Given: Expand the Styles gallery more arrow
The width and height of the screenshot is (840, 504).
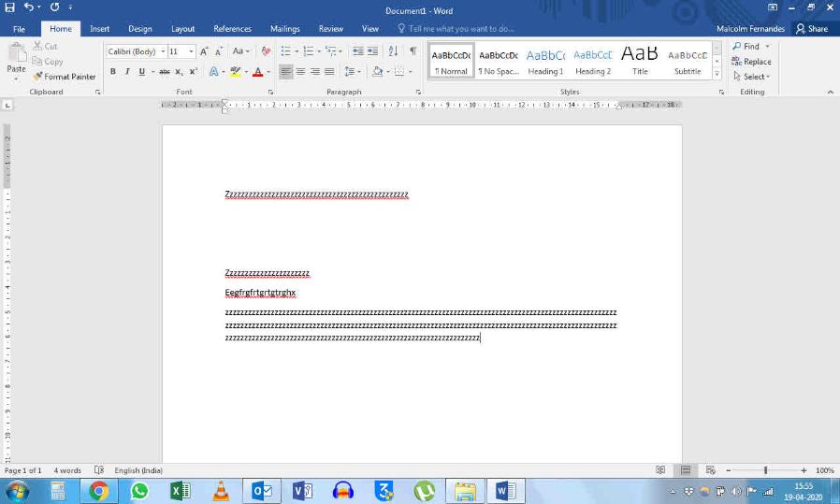Looking at the screenshot, I should coord(717,75).
